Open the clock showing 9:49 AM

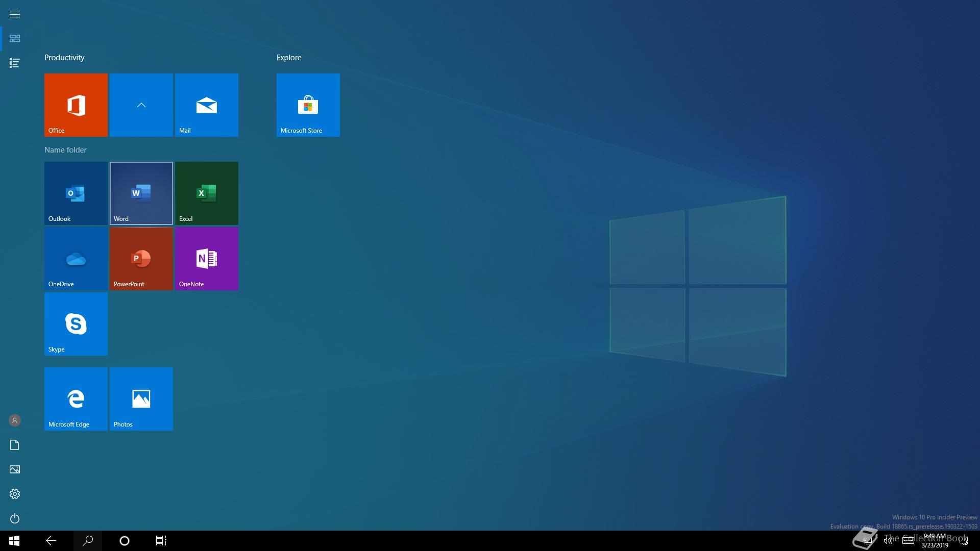pos(935,541)
